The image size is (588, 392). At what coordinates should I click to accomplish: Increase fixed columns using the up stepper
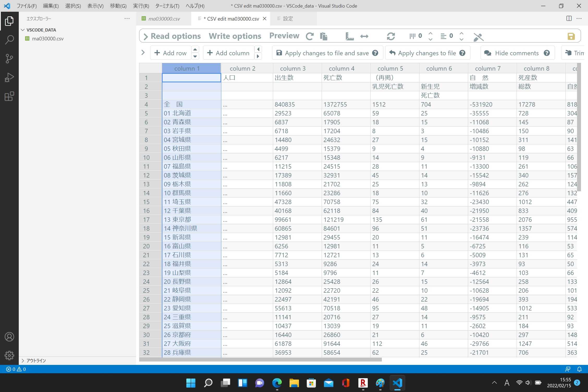point(430,33)
